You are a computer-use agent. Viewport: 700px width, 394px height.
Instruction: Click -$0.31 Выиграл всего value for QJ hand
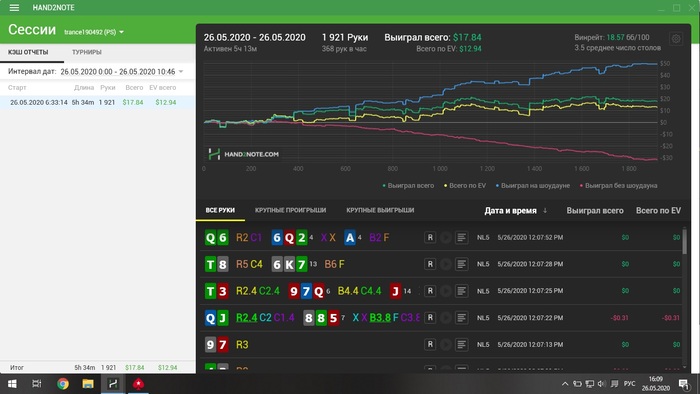pos(619,318)
